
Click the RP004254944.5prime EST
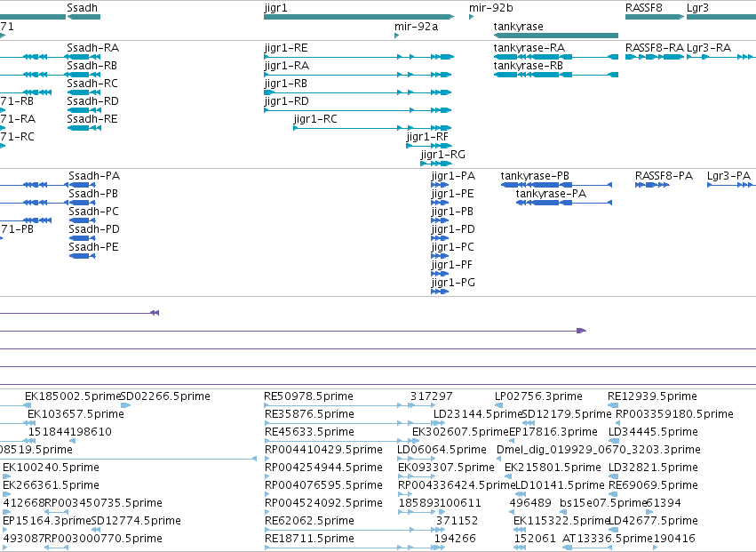click(267, 476)
